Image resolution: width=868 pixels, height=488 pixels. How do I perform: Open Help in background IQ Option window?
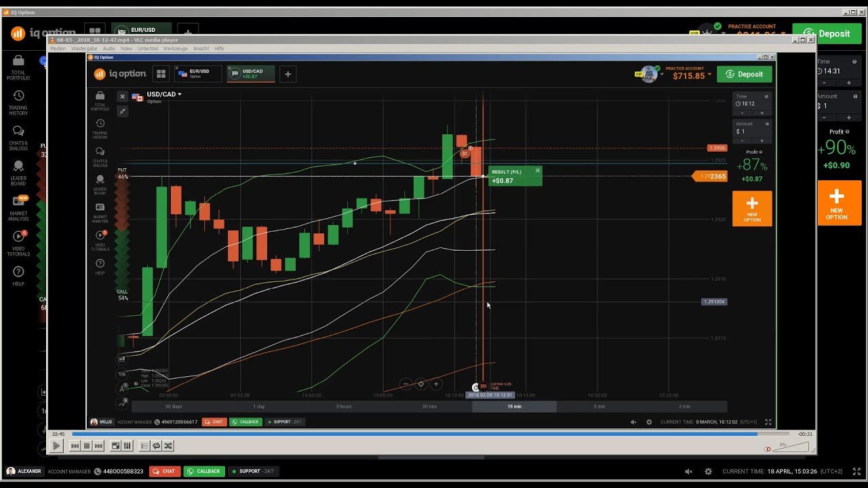pos(18,277)
